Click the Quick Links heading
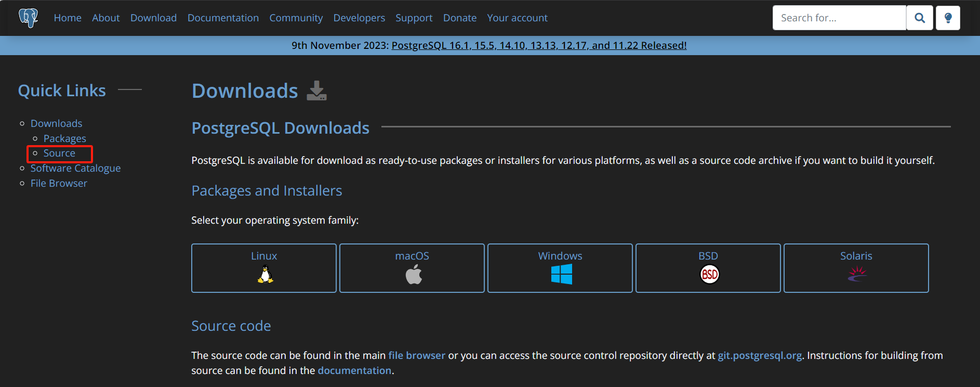Viewport: 980px width, 387px height. (62, 91)
